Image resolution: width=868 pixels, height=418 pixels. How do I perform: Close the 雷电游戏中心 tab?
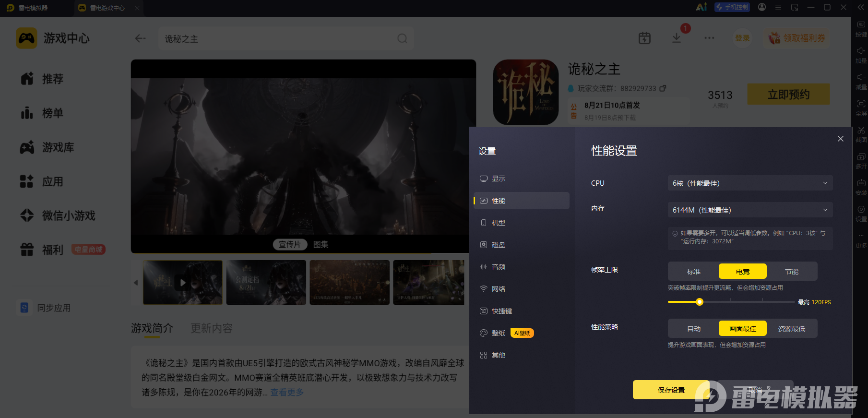pyautogui.click(x=137, y=8)
